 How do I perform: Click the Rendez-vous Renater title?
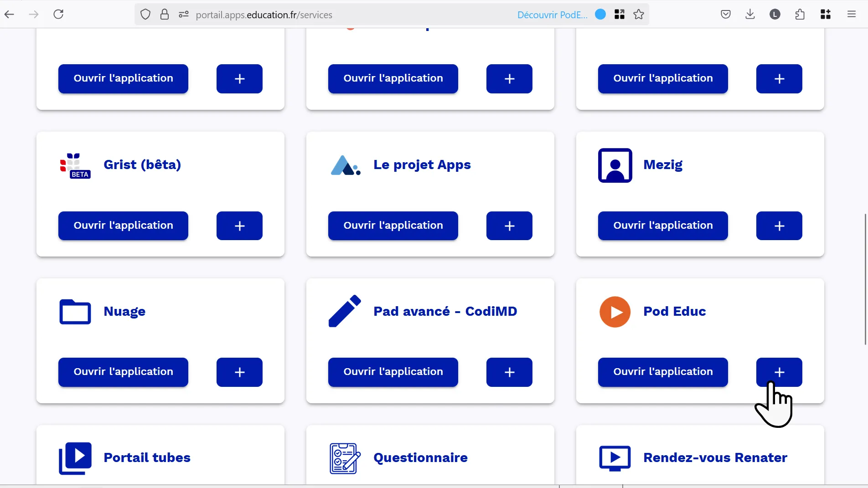(715, 457)
